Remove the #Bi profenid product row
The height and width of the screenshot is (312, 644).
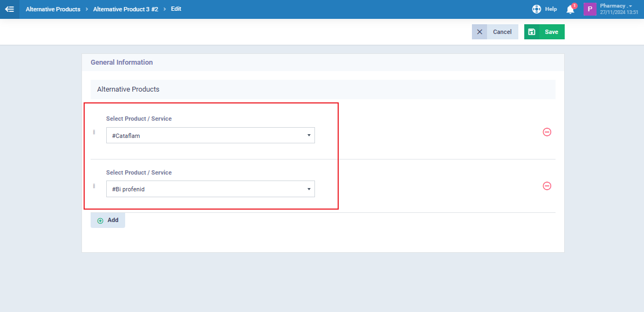click(547, 186)
